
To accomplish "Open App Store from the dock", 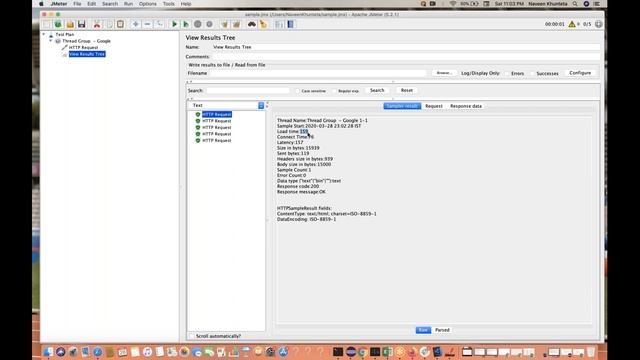I will click(x=283, y=352).
